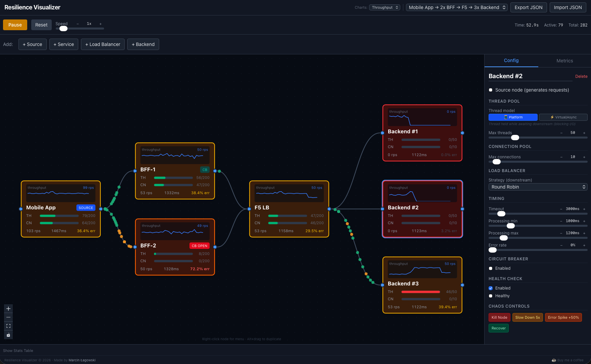Export the topology as JSON
Viewport: 591px width, 364px height.
529,7
